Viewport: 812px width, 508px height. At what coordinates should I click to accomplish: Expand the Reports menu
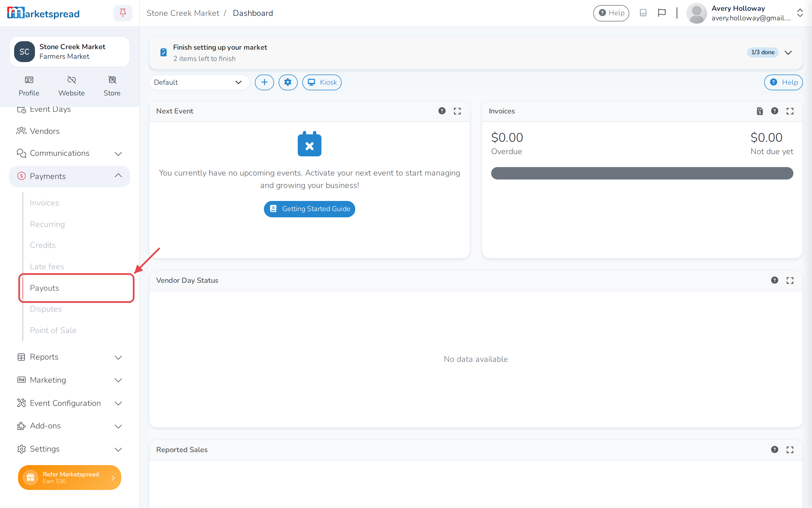(69, 357)
